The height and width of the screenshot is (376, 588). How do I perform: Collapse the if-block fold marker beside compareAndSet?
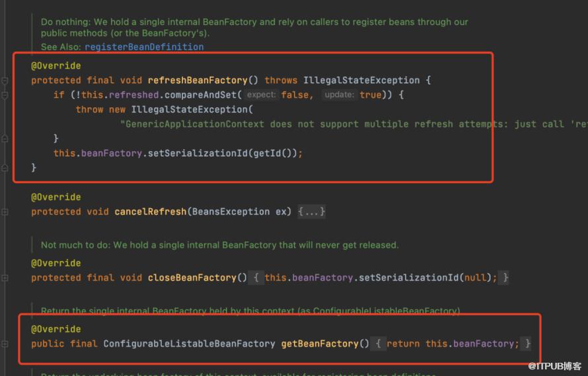(x=5, y=95)
